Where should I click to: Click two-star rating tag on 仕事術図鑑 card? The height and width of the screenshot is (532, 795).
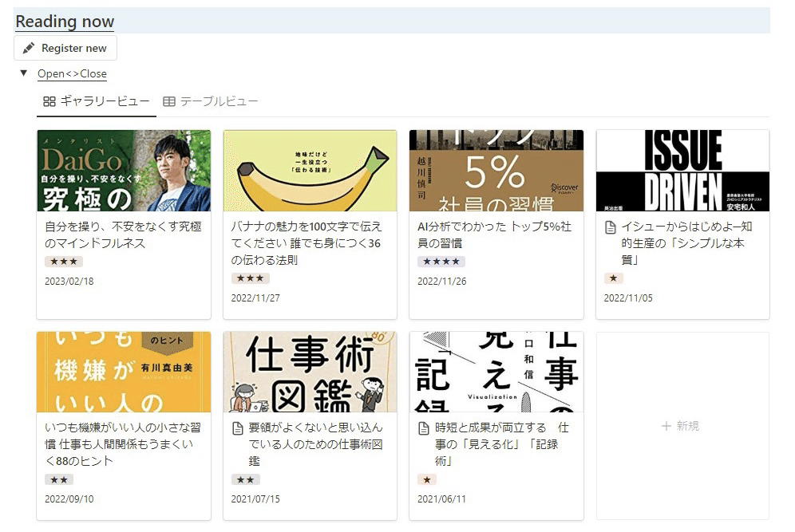245,479
